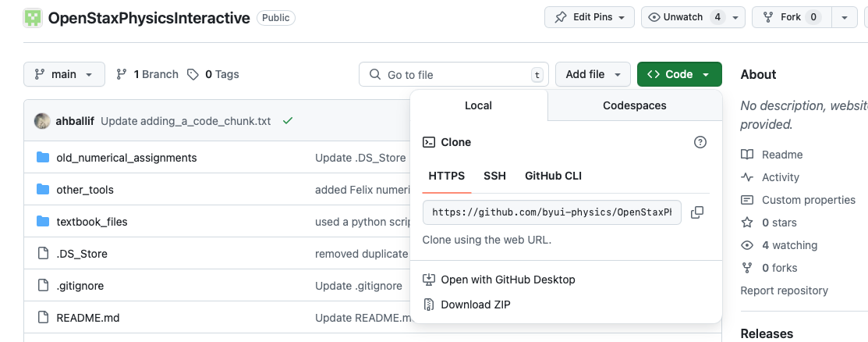This screenshot has width=868, height=342.
Task: Switch to the Codespaces tab
Action: [x=634, y=105]
